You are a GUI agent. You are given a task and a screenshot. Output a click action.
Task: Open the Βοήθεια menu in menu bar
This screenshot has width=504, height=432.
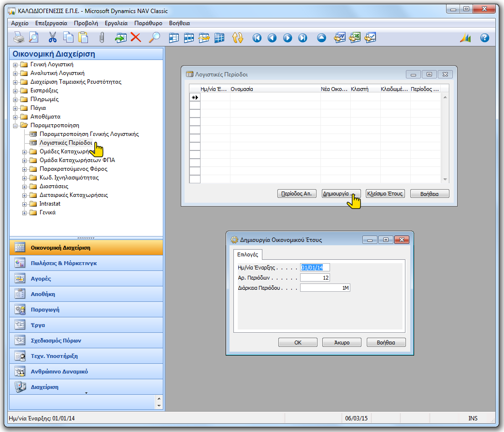pyautogui.click(x=179, y=23)
